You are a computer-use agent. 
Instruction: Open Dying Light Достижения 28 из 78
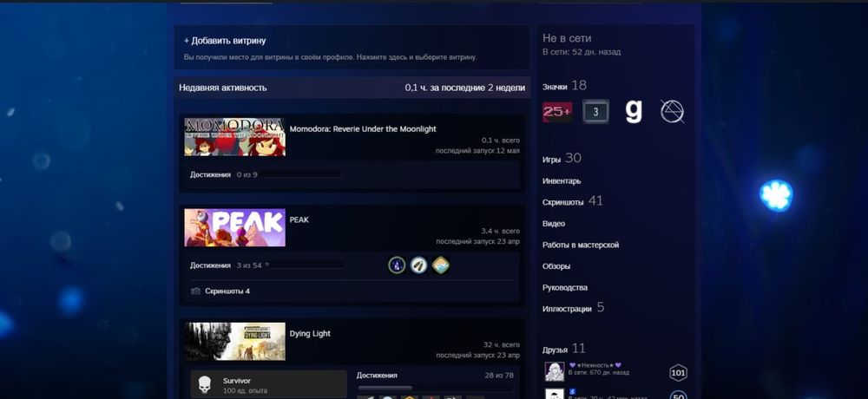(x=435, y=376)
